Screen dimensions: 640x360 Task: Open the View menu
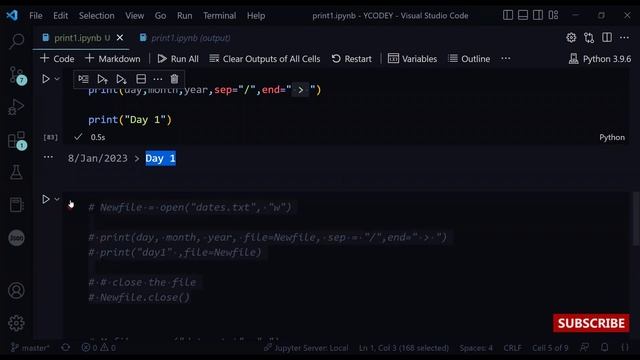134,16
